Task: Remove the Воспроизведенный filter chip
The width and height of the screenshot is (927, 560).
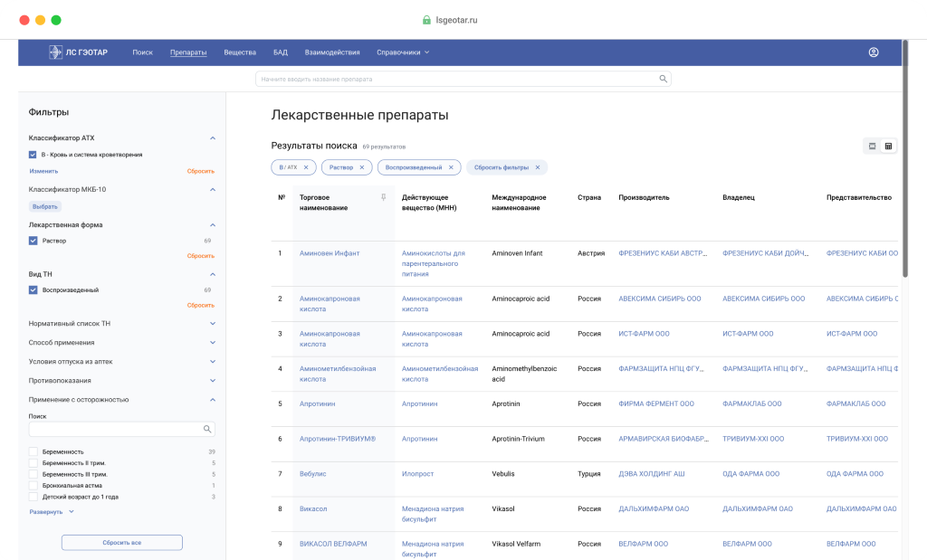Action: [451, 167]
